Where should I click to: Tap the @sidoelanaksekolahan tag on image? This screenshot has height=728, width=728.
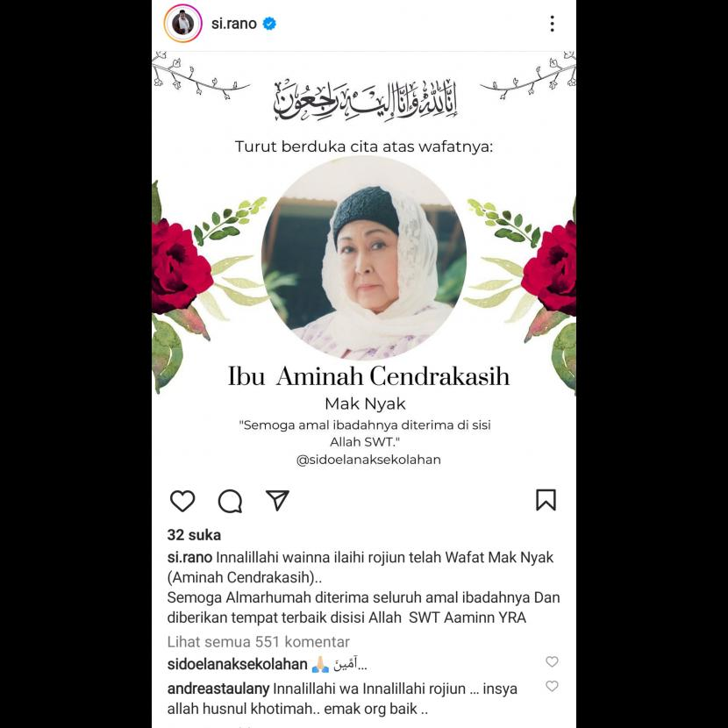pyautogui.click(x=368, y=460)
